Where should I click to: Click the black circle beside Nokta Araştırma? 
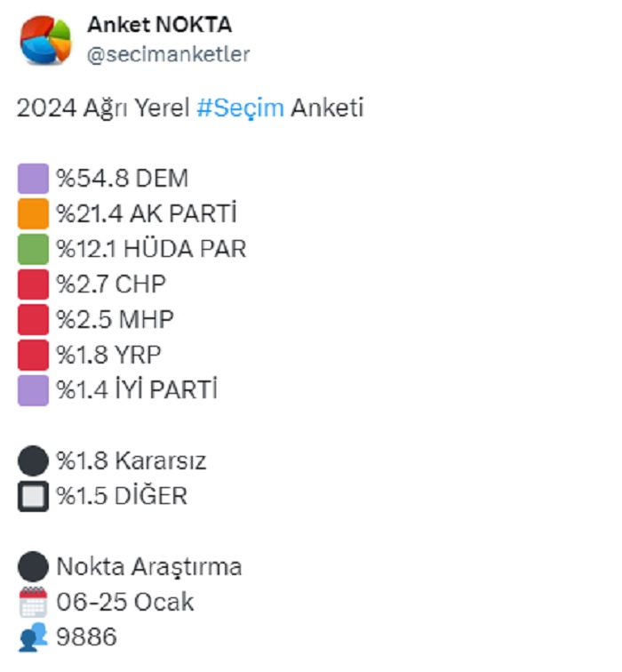[33, 567]
